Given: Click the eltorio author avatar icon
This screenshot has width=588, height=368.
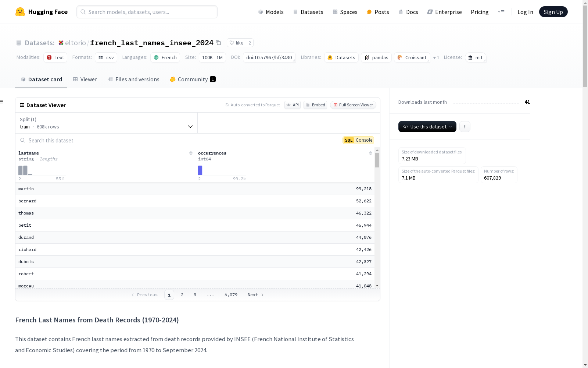Looking at the screenshot, I should [x=61, y=43].
